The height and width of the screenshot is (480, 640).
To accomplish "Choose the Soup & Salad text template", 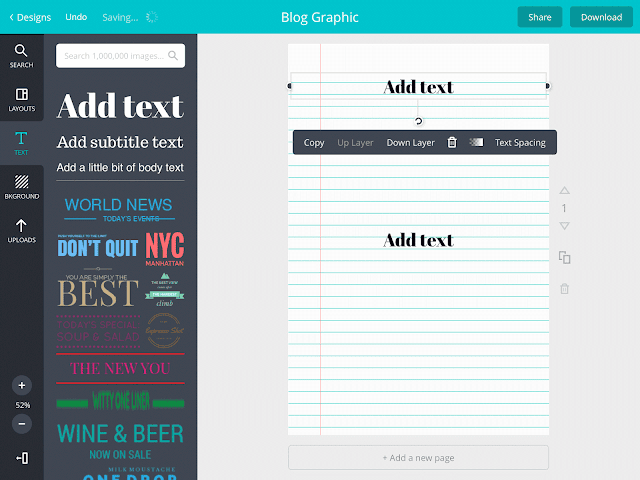I will pos(98,331).
